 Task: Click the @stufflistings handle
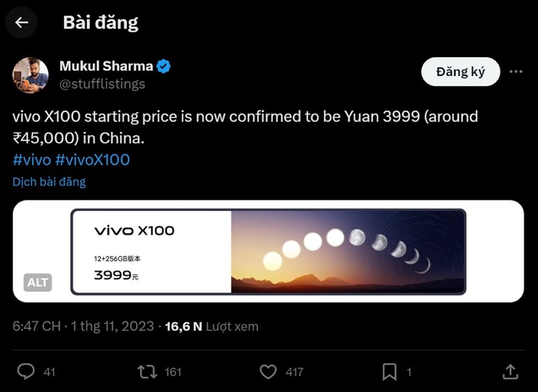pos(102,84)
